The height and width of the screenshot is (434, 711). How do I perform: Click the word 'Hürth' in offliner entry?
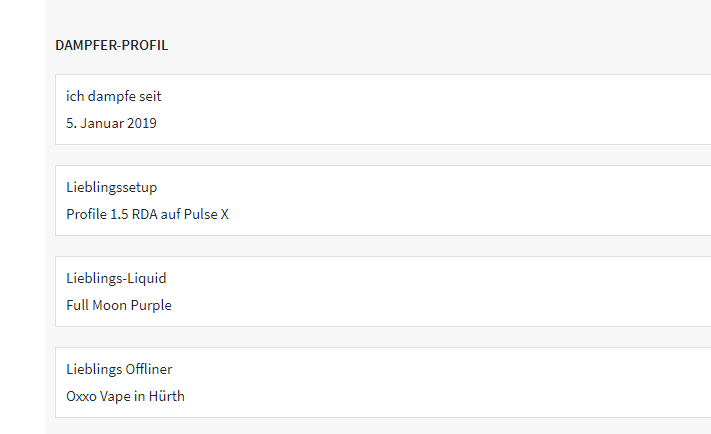pos(166,396)
